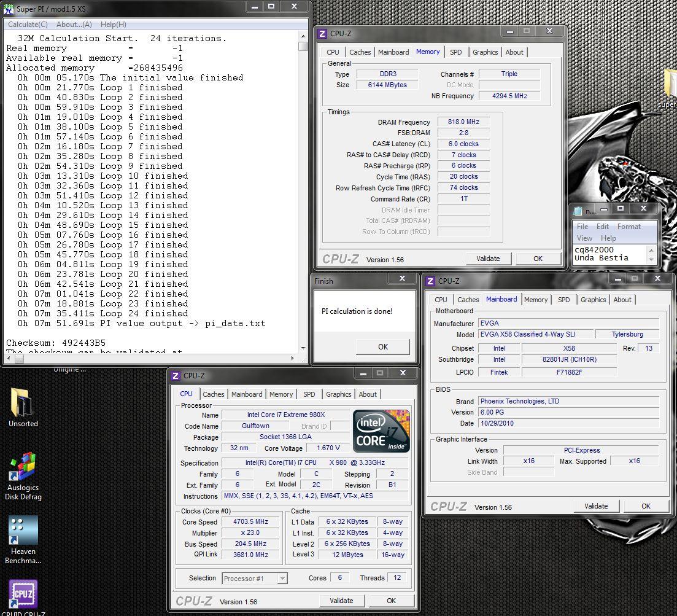Image resolution: width=677 pixels, height=616 pixels.
Task: Click Core Speed value 4703.5 MHz
Action: pyautogui.click(x=250, y=522)
